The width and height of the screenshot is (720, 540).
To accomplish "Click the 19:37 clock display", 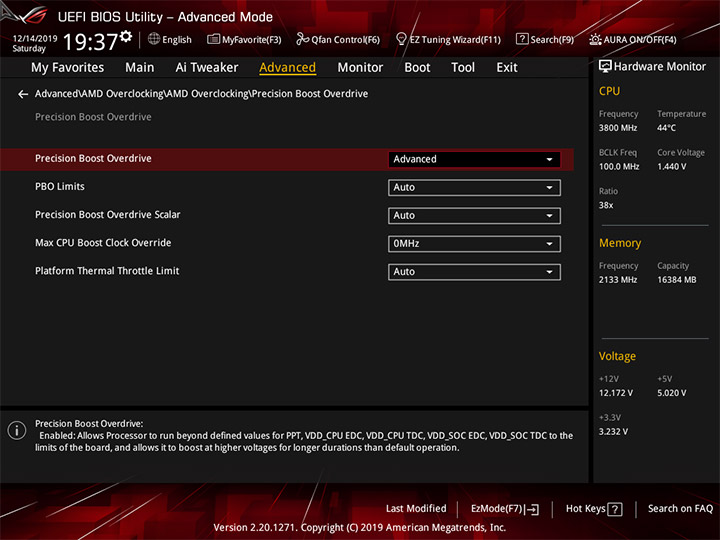I will [90, 42].
